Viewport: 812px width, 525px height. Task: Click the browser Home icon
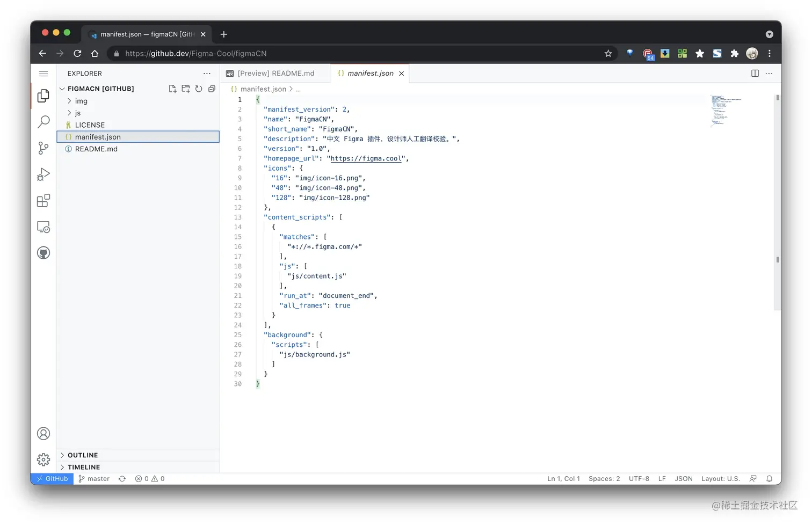(x=95, y=53)
